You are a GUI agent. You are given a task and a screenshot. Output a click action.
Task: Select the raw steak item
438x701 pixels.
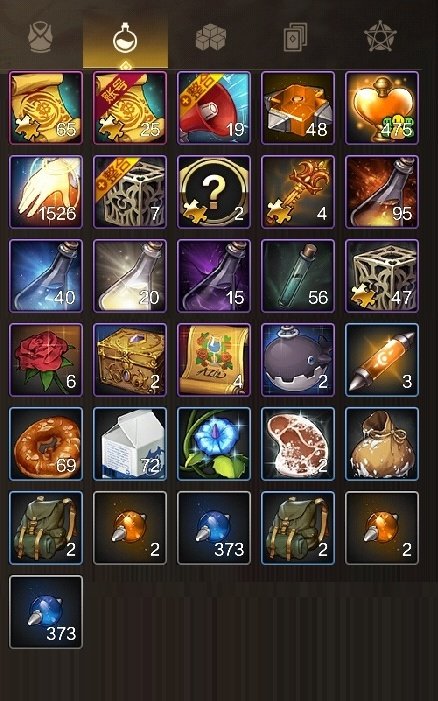click(298, 444)
